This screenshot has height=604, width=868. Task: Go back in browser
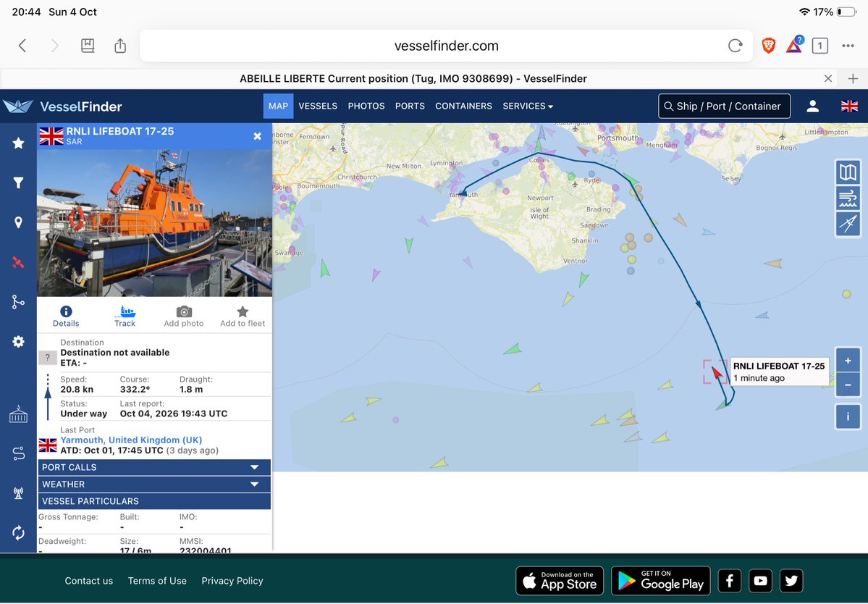(x=22, y=46)
